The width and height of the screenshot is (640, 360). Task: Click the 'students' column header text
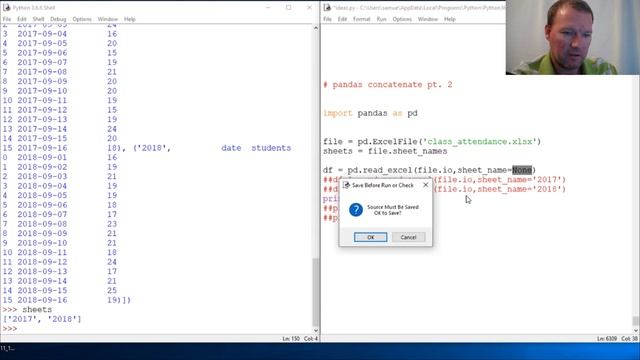[x=271, y=148]
